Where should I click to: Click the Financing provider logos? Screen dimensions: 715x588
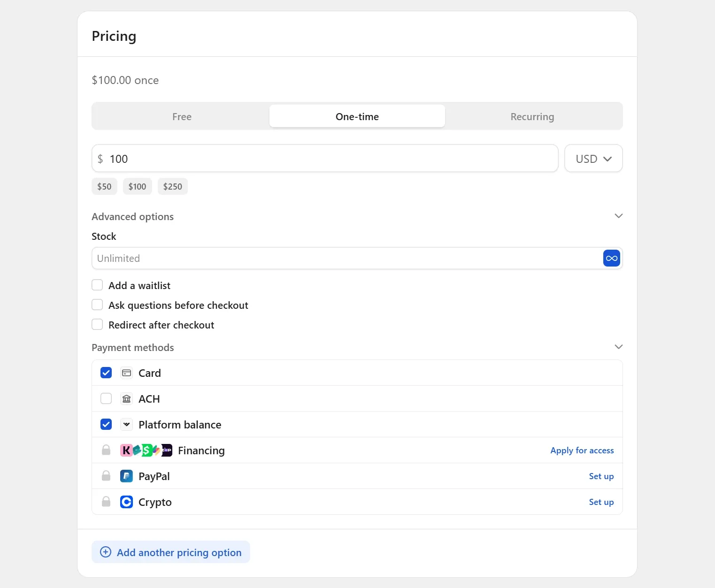click(146, 451)
